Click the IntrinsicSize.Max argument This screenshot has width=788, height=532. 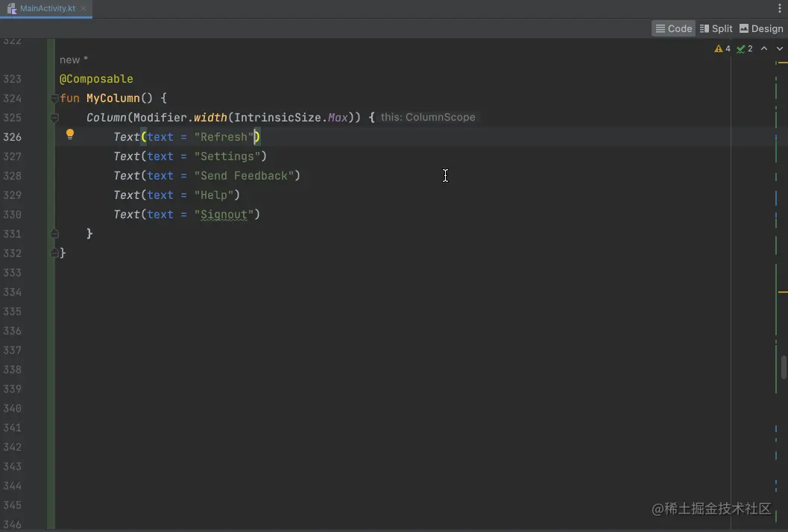click(291, 118)
